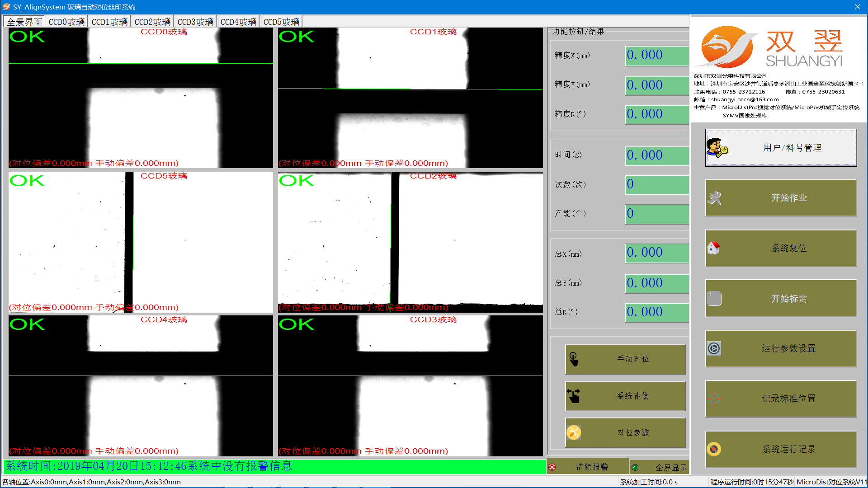Open the CCD3玻璃 tab
Viewport: 868px width, 488px height.
pyautogui.click(x=195, y=22)
